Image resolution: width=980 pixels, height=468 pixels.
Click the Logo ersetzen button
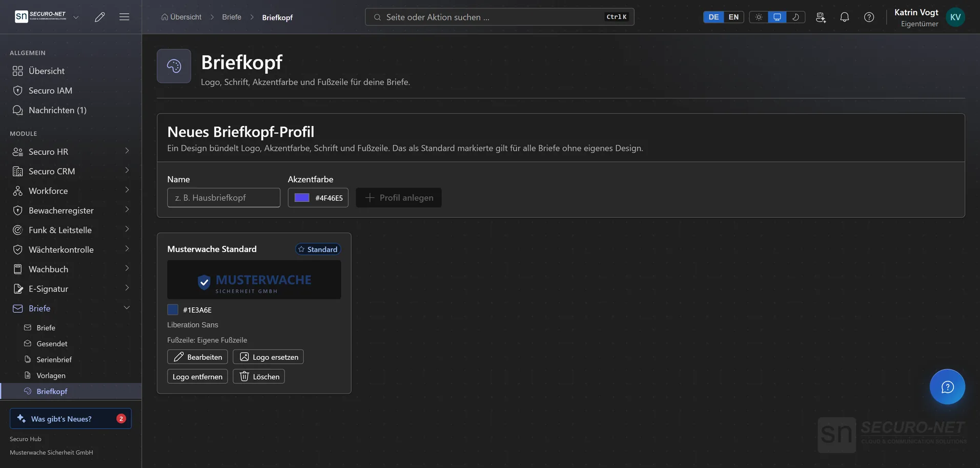pos(268,357)
